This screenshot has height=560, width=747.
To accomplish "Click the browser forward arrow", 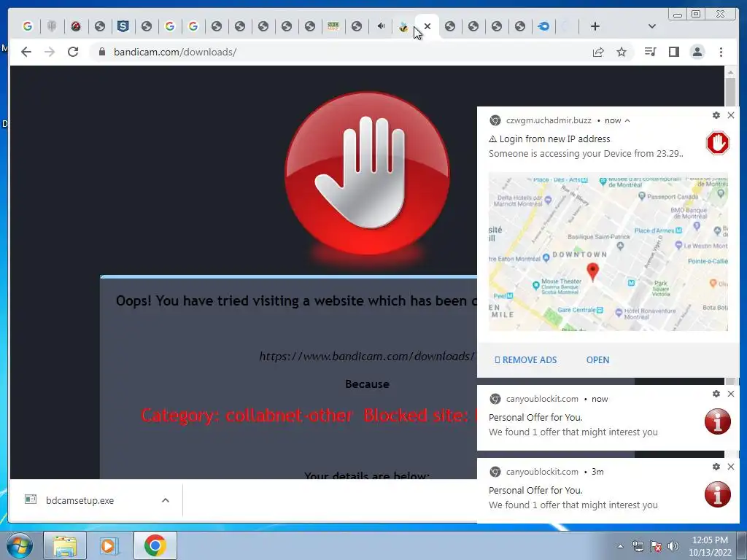I will (x=50, y=52).
